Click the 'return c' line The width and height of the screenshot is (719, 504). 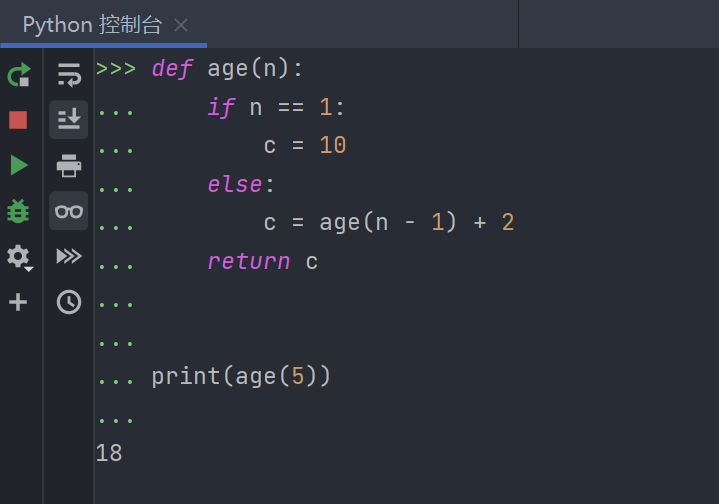[262, 261]
